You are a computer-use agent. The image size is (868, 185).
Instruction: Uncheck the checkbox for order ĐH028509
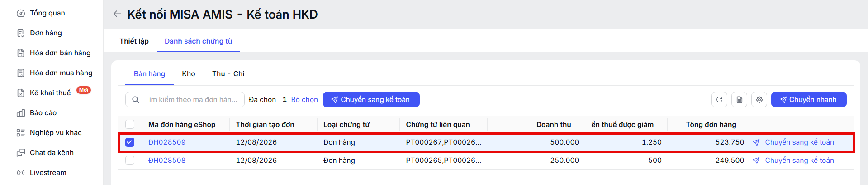(130, 142)
